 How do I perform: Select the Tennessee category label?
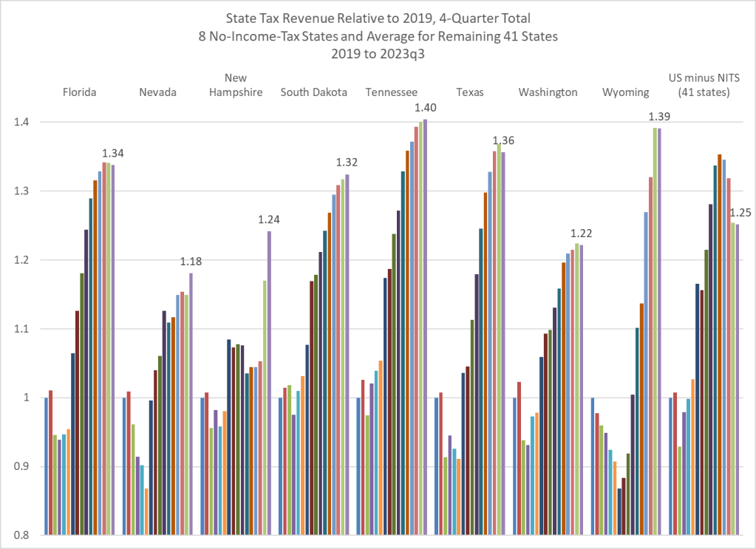392,92
